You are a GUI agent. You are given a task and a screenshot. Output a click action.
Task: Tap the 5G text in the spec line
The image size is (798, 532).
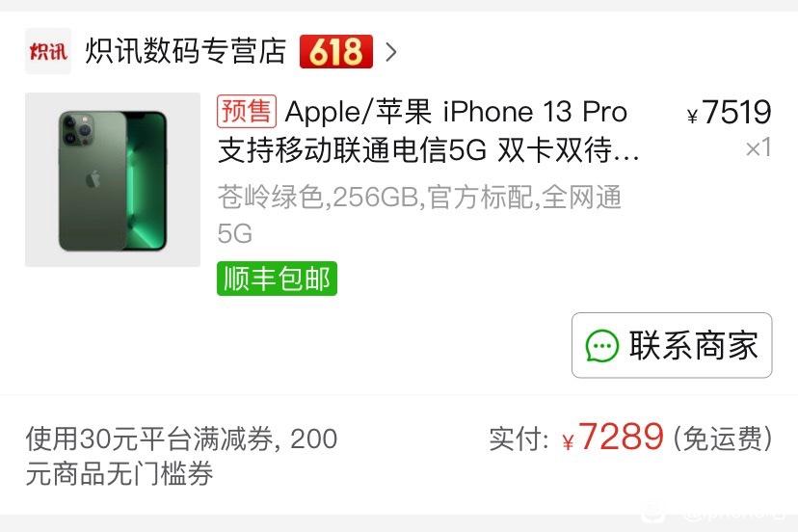click(x=234, y=233)
